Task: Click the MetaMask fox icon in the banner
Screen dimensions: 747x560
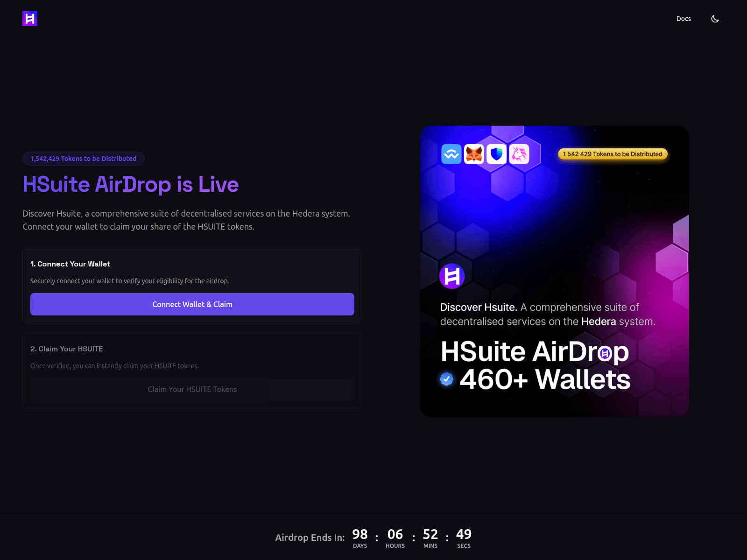Action: tap(474, 154)
